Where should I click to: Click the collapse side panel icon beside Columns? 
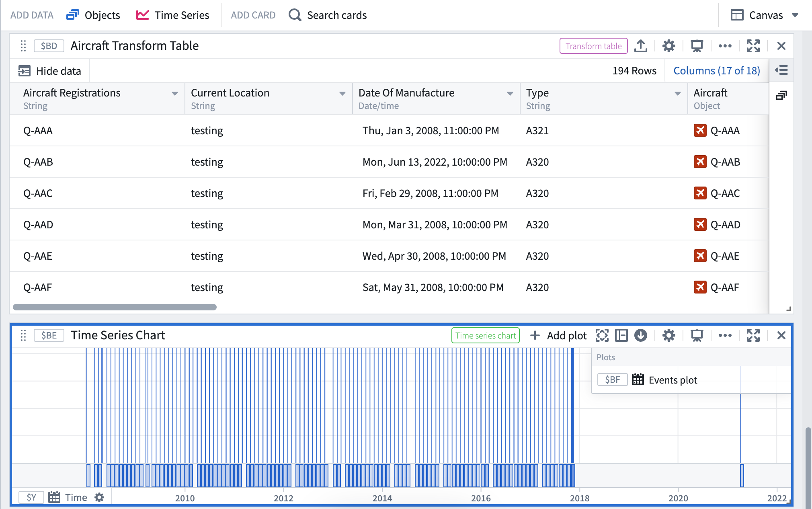[781, 70]
